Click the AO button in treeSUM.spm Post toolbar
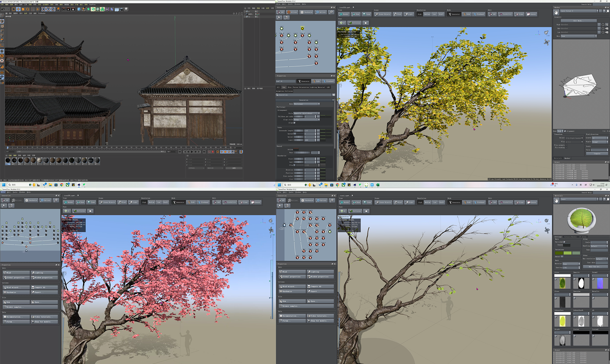 [x=342, y=23]
